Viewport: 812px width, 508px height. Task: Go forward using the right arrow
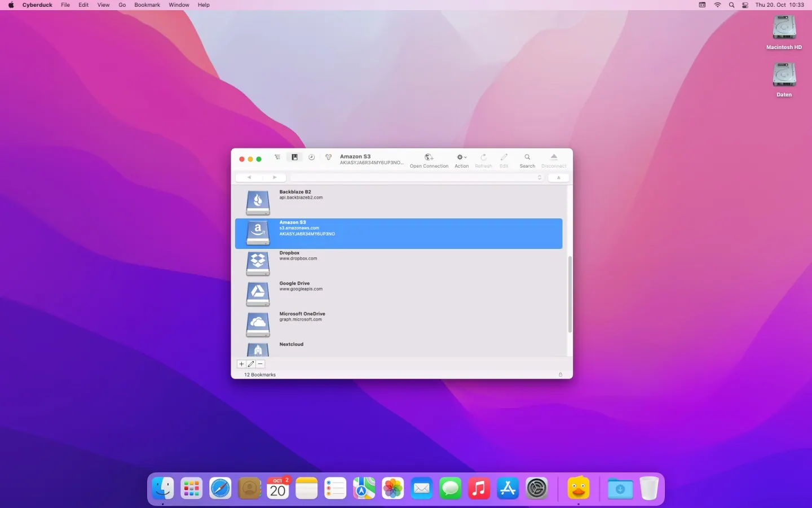pyautogui.click(x=275, y=178)
